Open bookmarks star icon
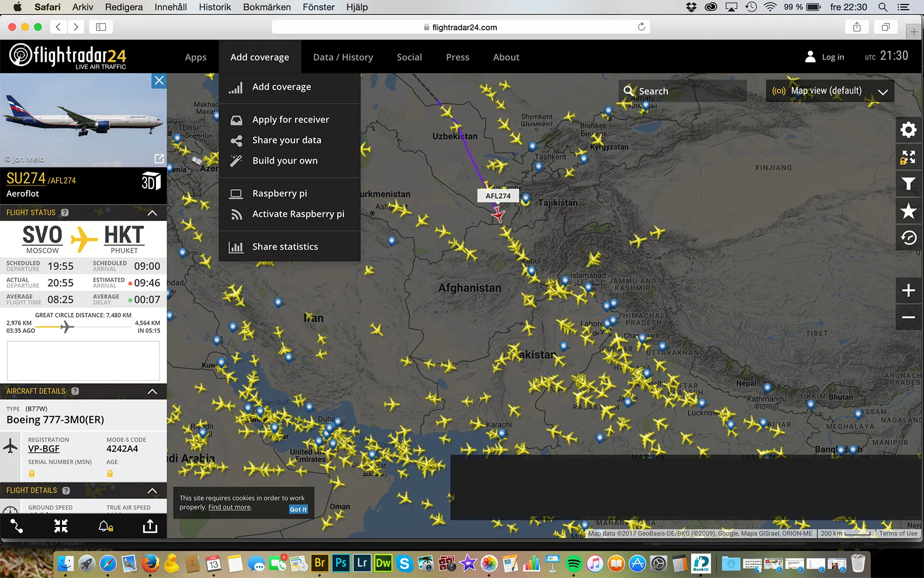 coord(909,211)
